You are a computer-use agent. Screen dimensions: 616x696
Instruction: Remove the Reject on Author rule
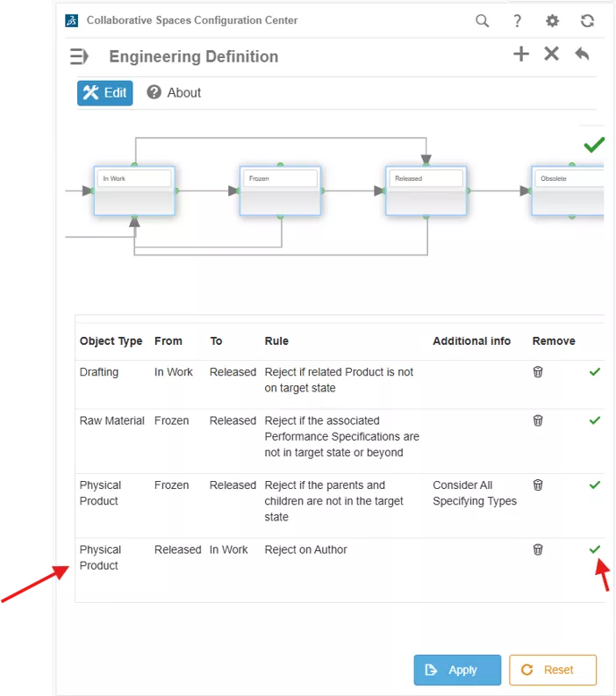tap(537, 549)
